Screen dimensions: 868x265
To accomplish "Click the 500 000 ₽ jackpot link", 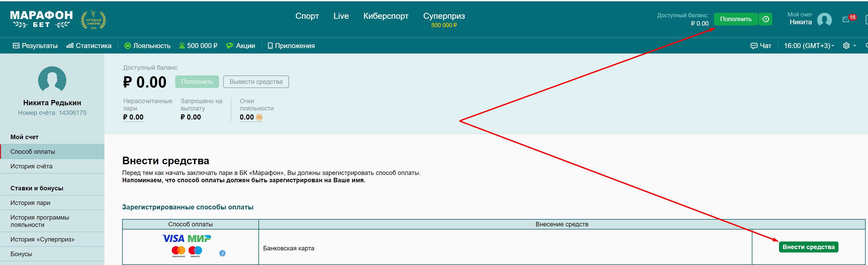I will pyautogui.click(x=198, y=46).
